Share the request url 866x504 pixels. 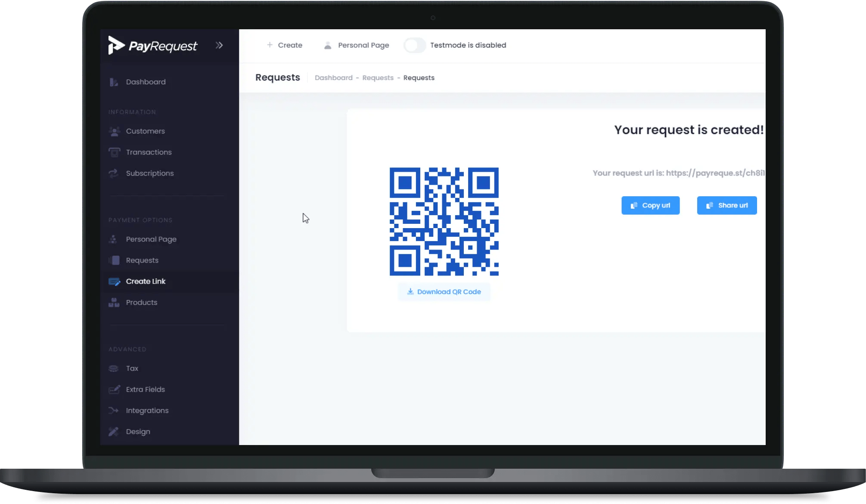[726, 205]
